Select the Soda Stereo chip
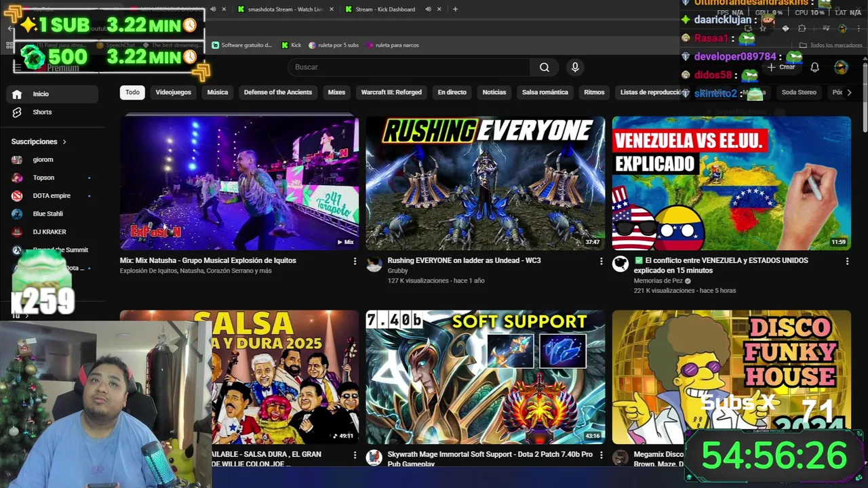 799,92
